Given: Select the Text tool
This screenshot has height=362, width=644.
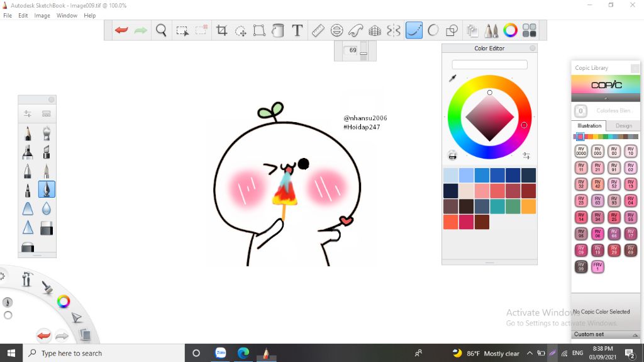Looking at the screenshot, I should (297, 30).
